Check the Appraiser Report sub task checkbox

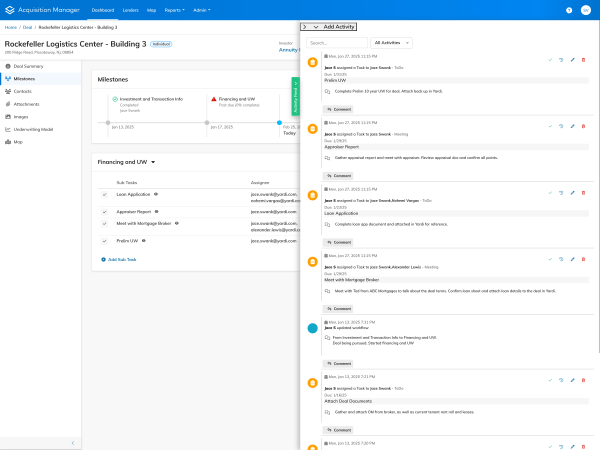click(x=104, y=212)
